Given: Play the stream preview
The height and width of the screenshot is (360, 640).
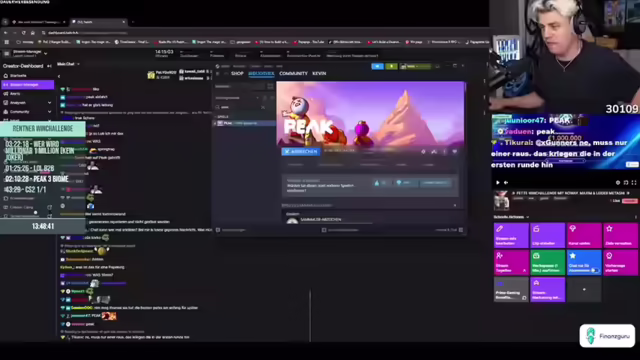Looking at the screenshot, I should tap(498, 182).
